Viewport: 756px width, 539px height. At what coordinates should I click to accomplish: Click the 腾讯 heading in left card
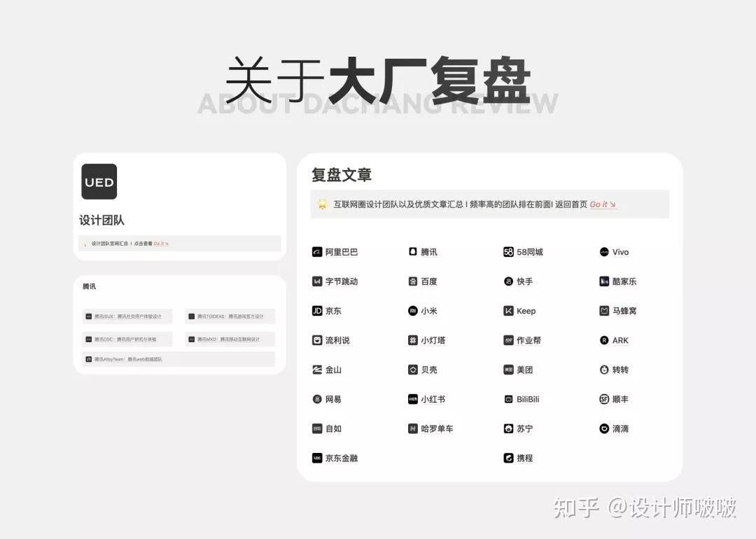[x=89, y=286]
